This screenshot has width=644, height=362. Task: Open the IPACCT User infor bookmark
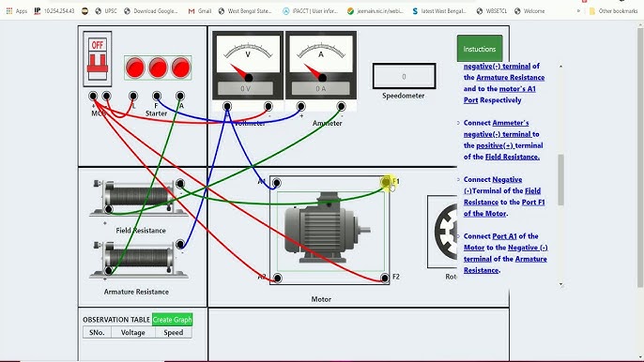[x=310, y=11]
